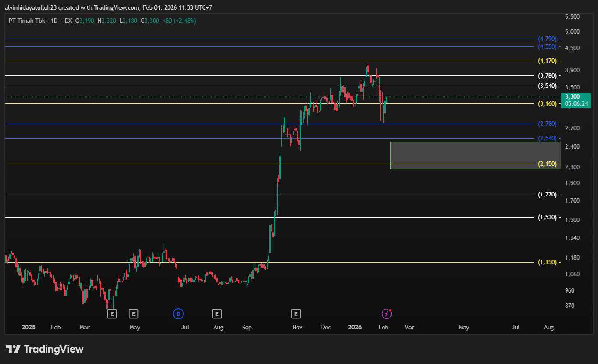
Task: Click the TradingView logo
Action: [44, 349]
